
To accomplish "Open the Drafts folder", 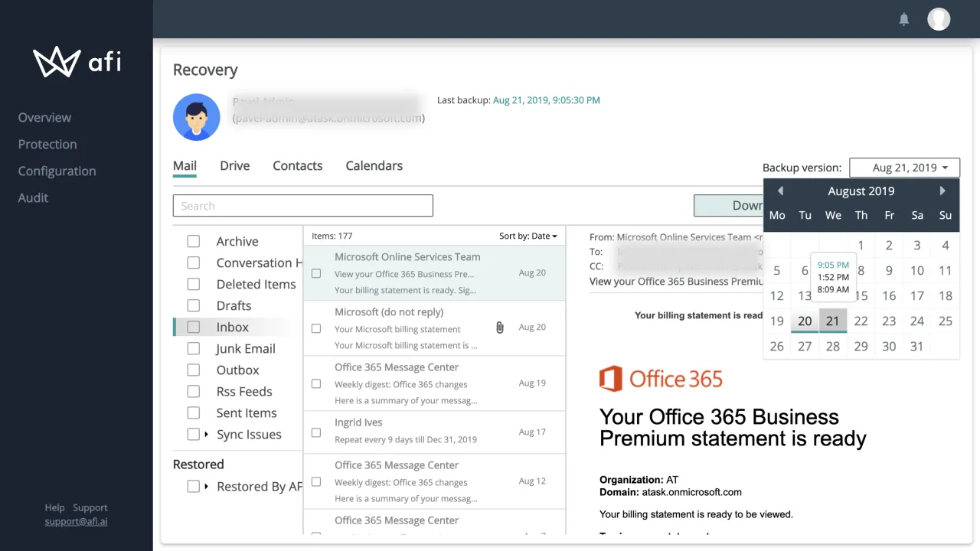I will (234, 305).
